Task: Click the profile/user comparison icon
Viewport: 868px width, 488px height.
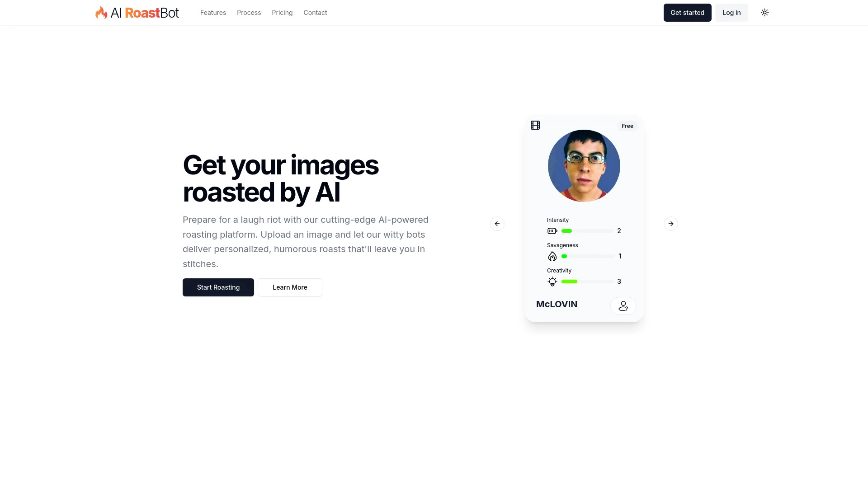Action: 623,305
